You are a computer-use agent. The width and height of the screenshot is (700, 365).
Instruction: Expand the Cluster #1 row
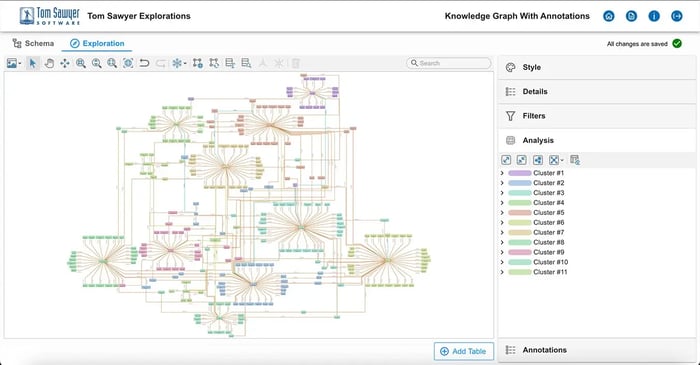502,173
